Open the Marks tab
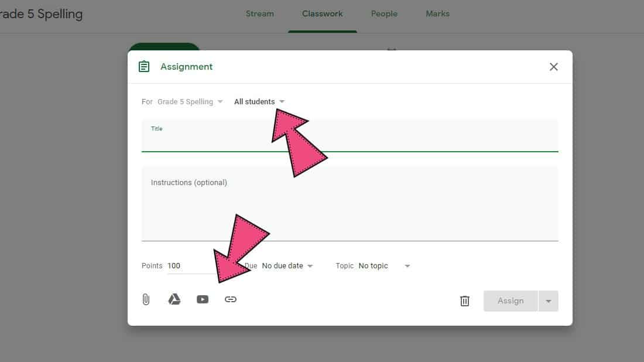The height and width of the screenshot is (362, 644). coord(437,14)
